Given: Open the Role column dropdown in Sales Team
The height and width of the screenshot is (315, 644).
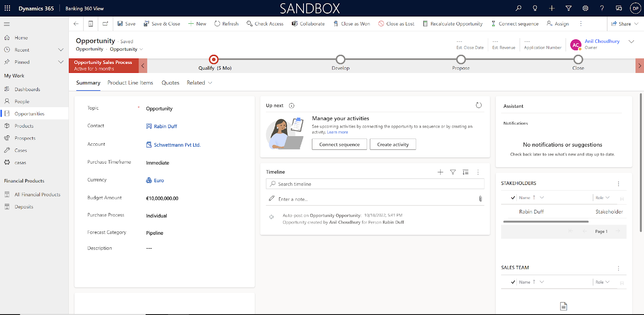Looking at the screenshot, I should coord(607,282).
